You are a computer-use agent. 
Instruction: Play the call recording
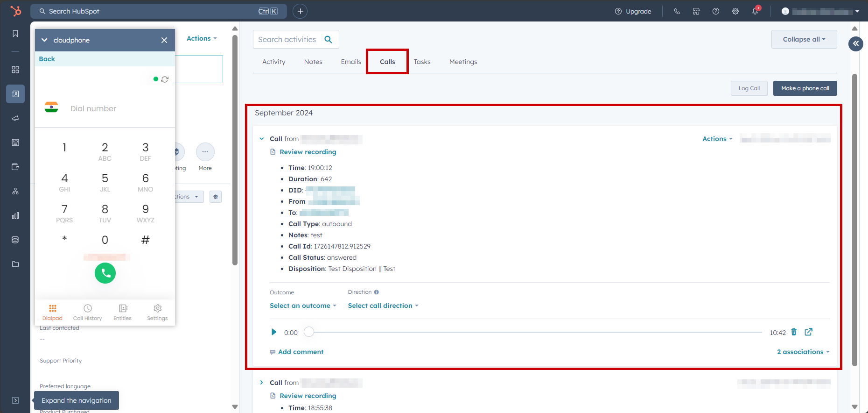point(274,332)
